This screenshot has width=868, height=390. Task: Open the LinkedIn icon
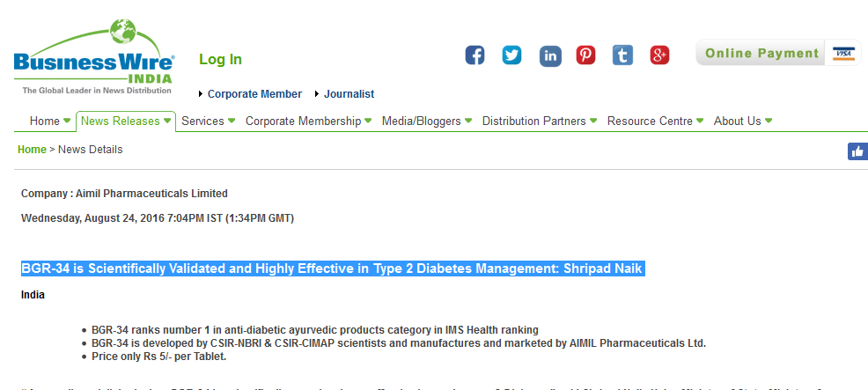coord(550,56)
